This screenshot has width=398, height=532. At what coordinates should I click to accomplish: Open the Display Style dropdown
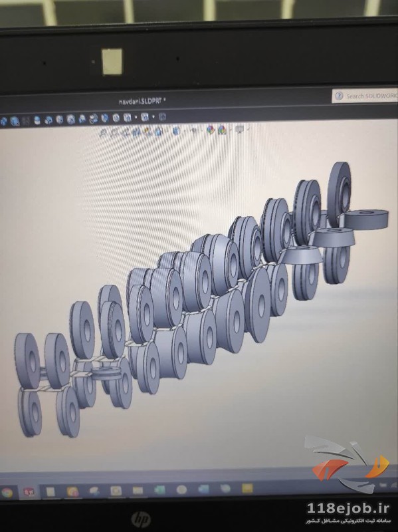(x=176, y=130)
